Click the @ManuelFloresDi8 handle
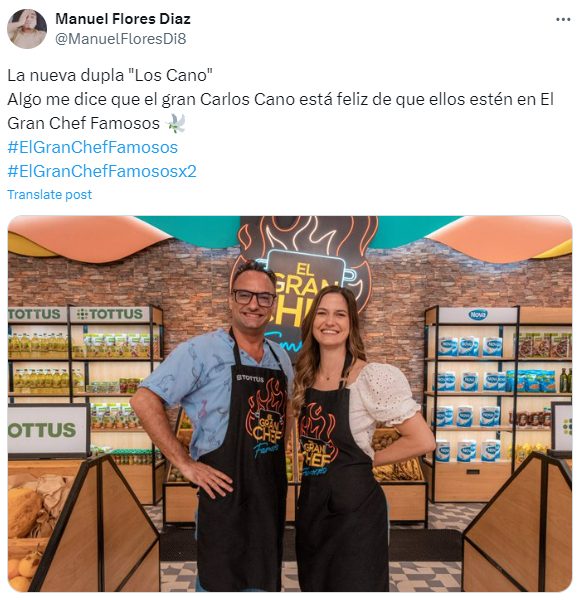Viewport: 580px width, 602px height. pyautogui.click(x=121, y=39)
